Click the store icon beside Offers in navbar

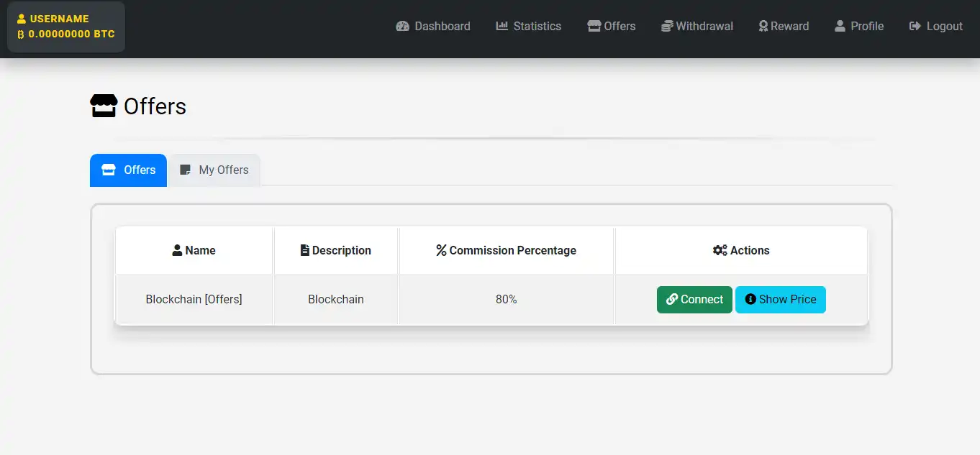[x=594, y=27]
